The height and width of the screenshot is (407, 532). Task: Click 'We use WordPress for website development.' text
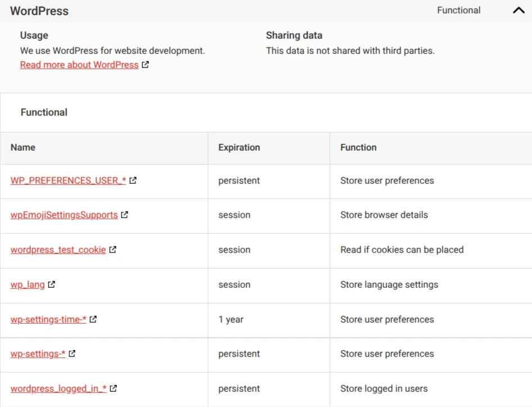click(x=113, y=51)
